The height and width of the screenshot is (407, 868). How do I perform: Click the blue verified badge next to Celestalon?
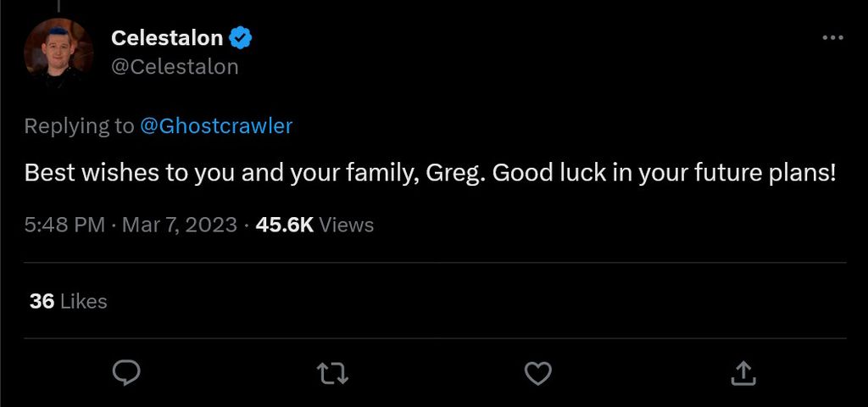241,38
